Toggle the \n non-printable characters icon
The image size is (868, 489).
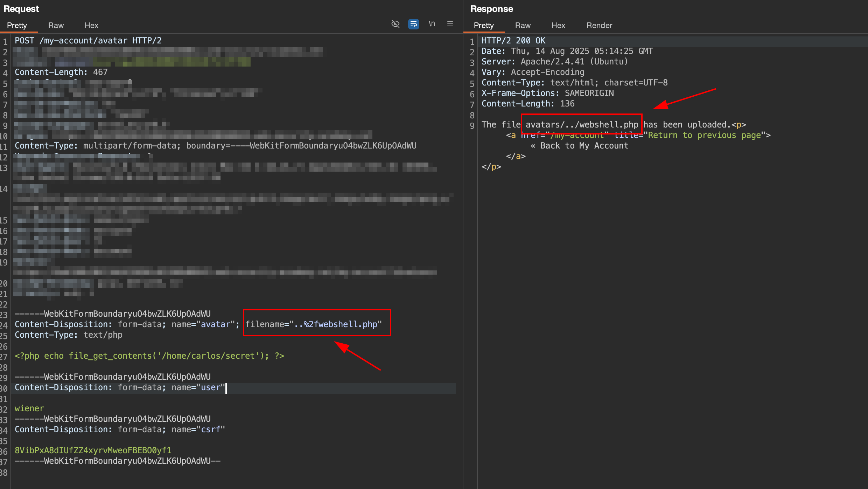tap(432, 24)
